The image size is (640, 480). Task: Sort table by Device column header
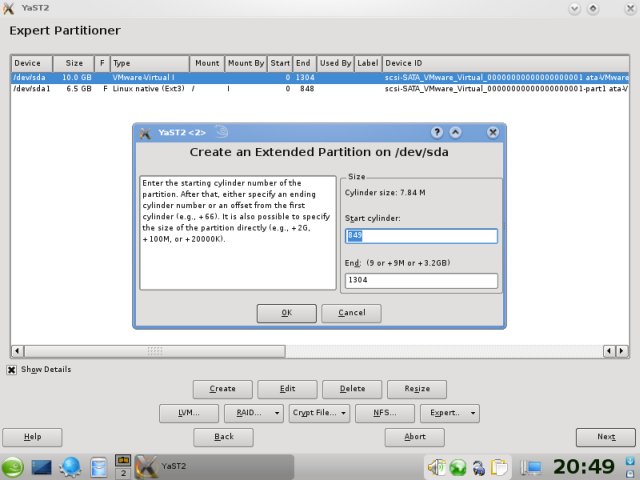[x=32, y=63]
